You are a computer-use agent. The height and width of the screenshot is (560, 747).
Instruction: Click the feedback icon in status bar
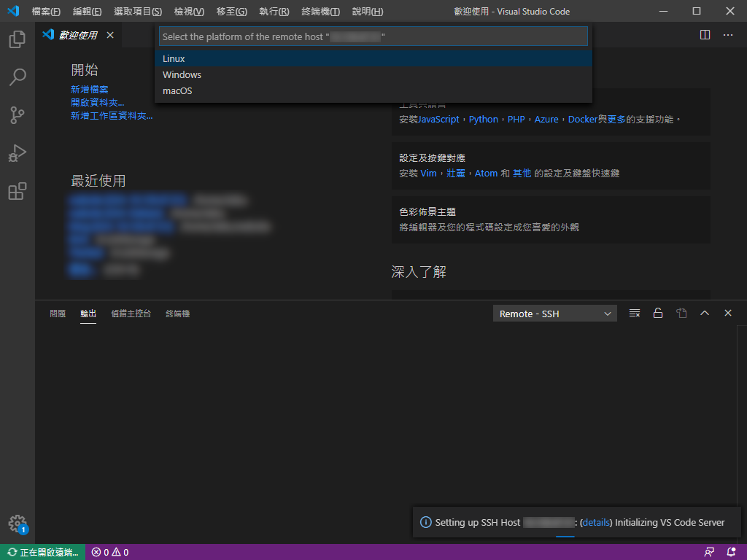(x=709, y=552)
